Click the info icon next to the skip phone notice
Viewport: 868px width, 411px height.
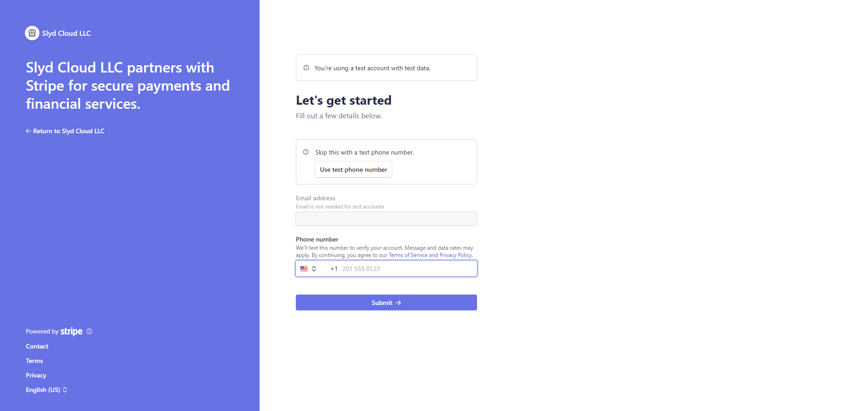click(306, 152)
